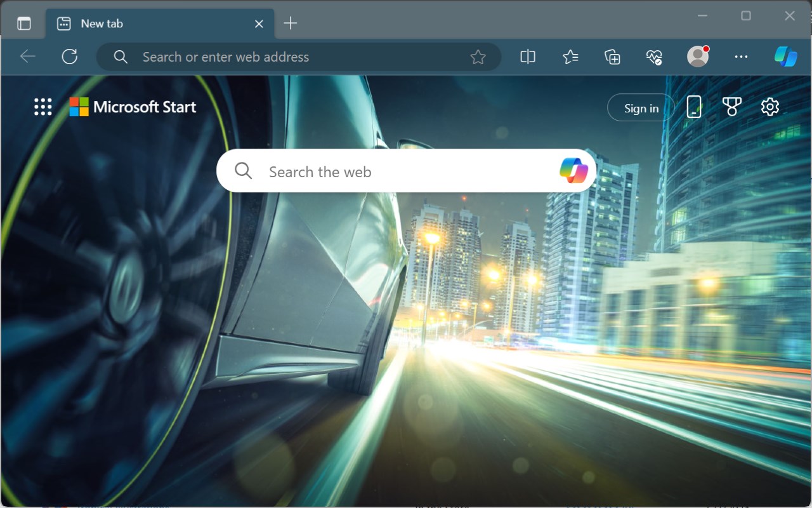Open the app launcher grid icon

(43, 107)
